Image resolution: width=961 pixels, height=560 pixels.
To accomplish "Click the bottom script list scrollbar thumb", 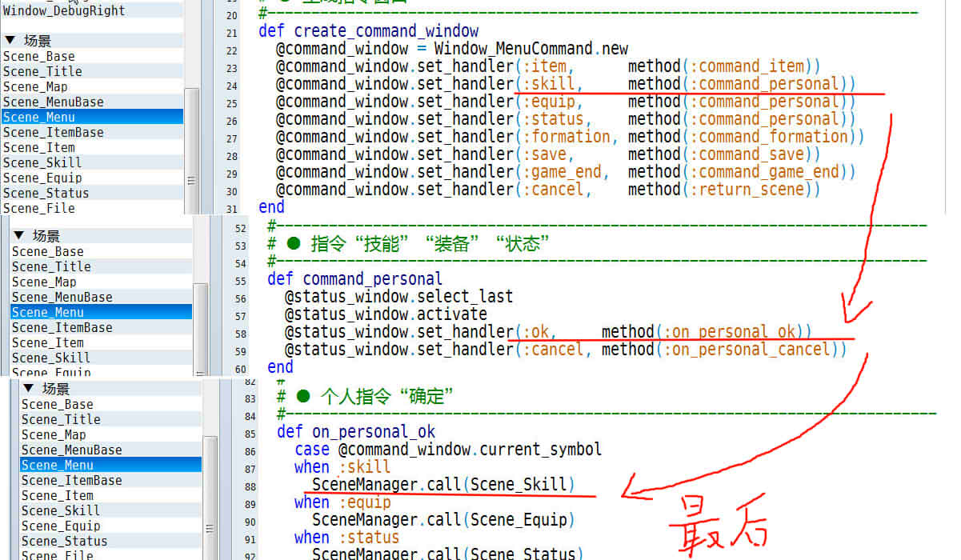I will pyautogui.click(x=210, y=496).
